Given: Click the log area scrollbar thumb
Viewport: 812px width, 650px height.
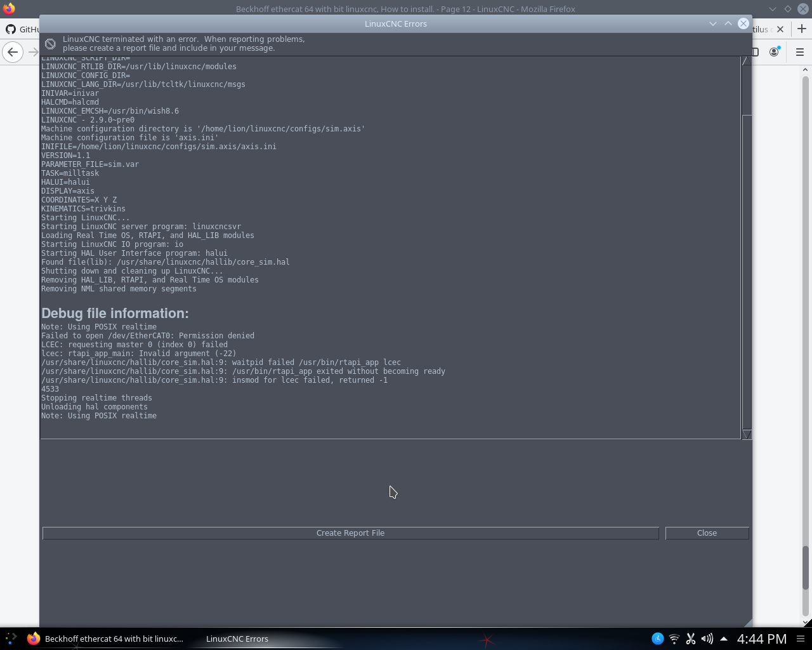Looking at the screenshot, I should [x=747, y=272].
